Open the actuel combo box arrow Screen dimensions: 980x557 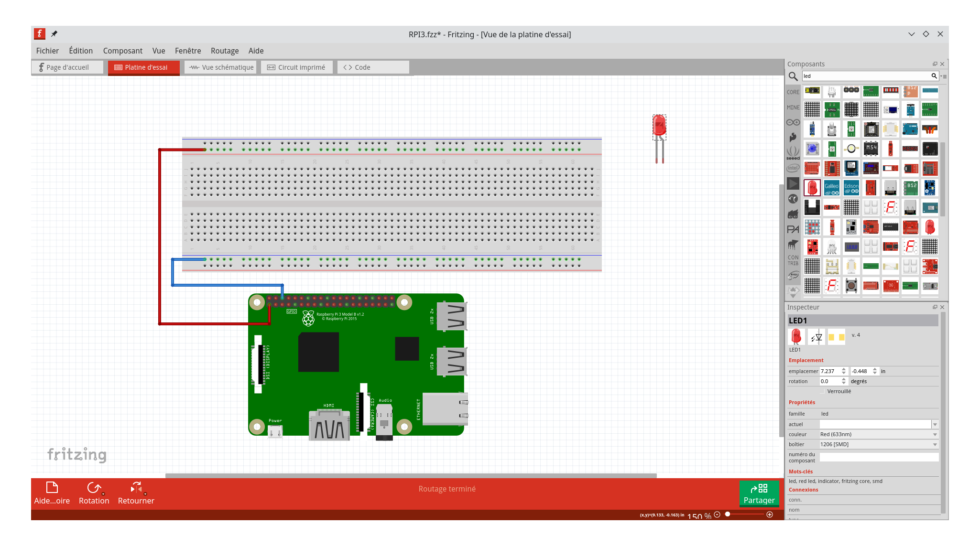click(935, 424)
